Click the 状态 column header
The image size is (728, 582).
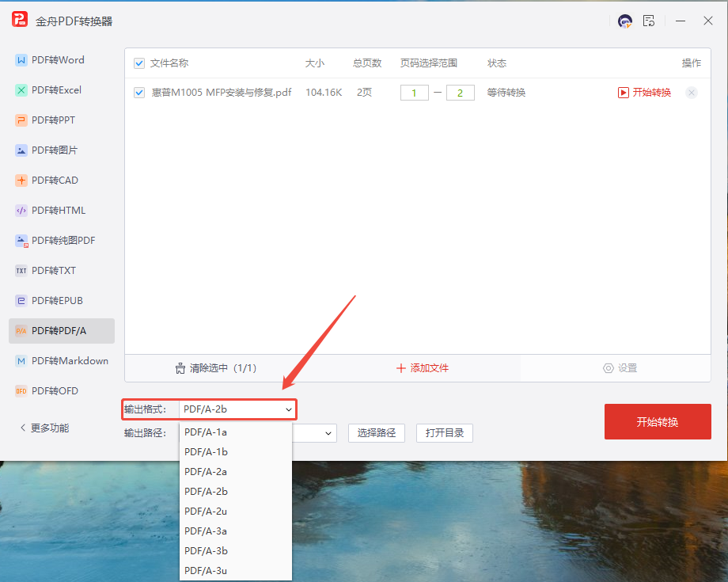(497, 63)
